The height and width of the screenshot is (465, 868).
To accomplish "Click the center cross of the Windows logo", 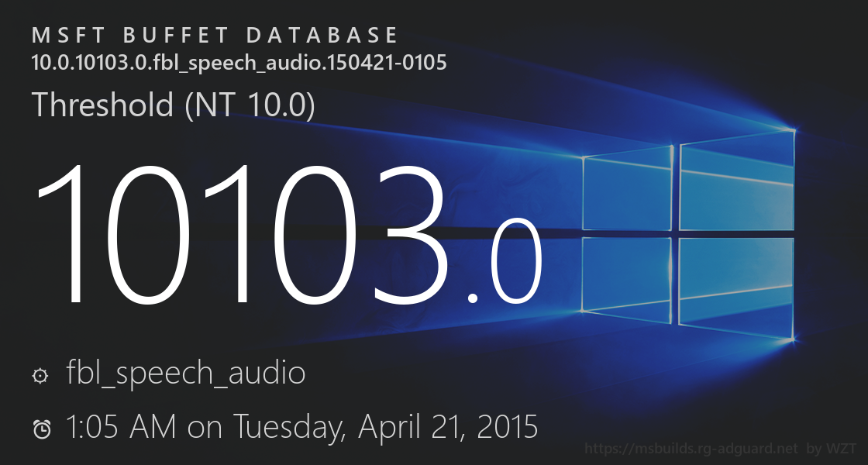I will coord(676,229).
